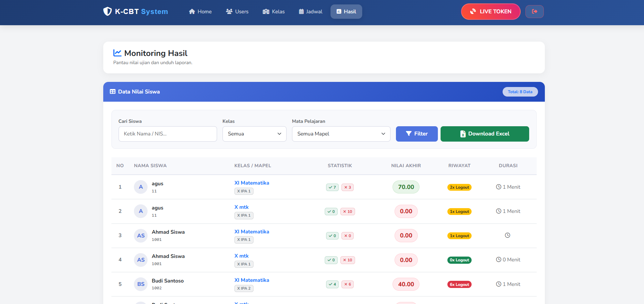644x304 pixels.
Task: Click the clock icon in row 3
Action: click(x=507, y=235)
